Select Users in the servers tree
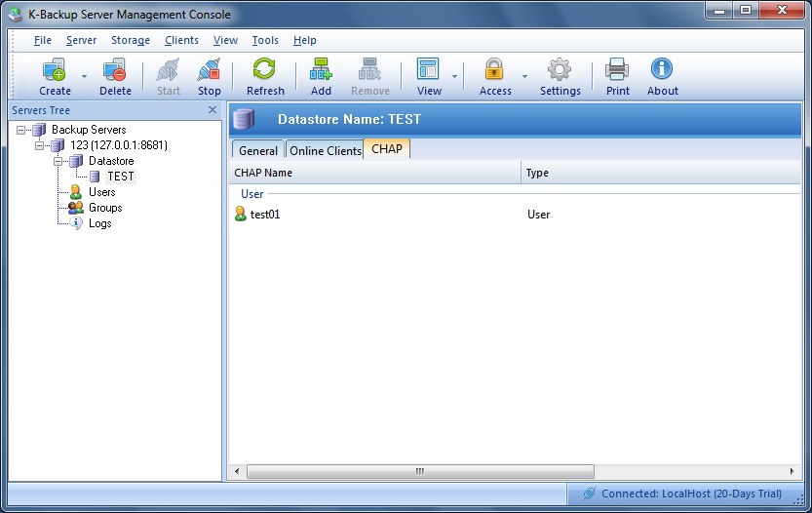Image resolution: width=812 pixels, height=513 pixels. [101, 192]
